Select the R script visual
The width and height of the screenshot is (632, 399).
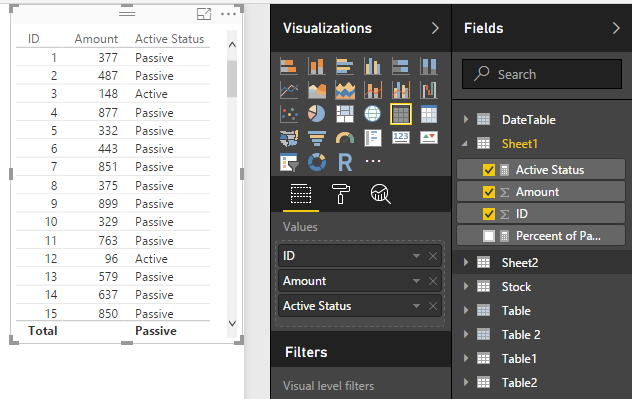[x=345, y=162]
